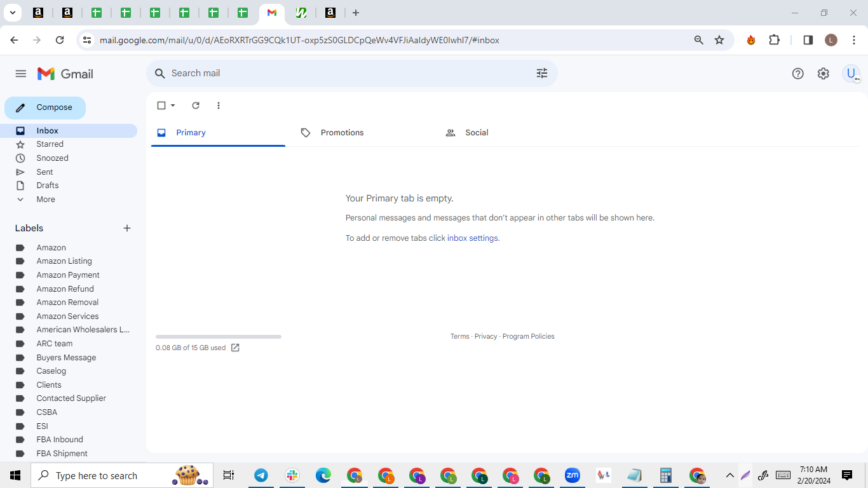Open storage management external link icon
This screenshot has width=868, height=488.
point(235,348)
